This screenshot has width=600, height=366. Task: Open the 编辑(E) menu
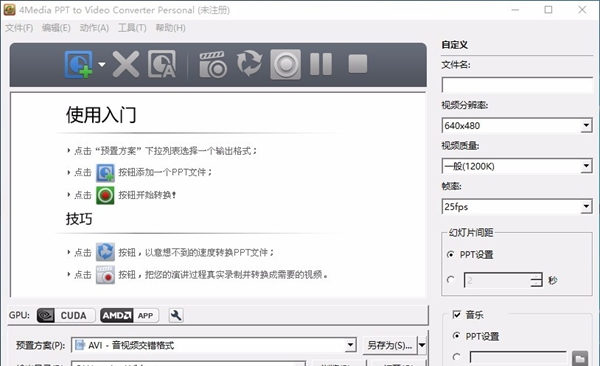[x=56, y=28]
